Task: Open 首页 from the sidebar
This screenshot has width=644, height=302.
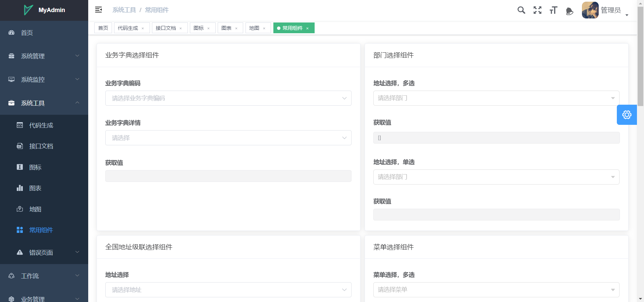Action: [44, 33]
